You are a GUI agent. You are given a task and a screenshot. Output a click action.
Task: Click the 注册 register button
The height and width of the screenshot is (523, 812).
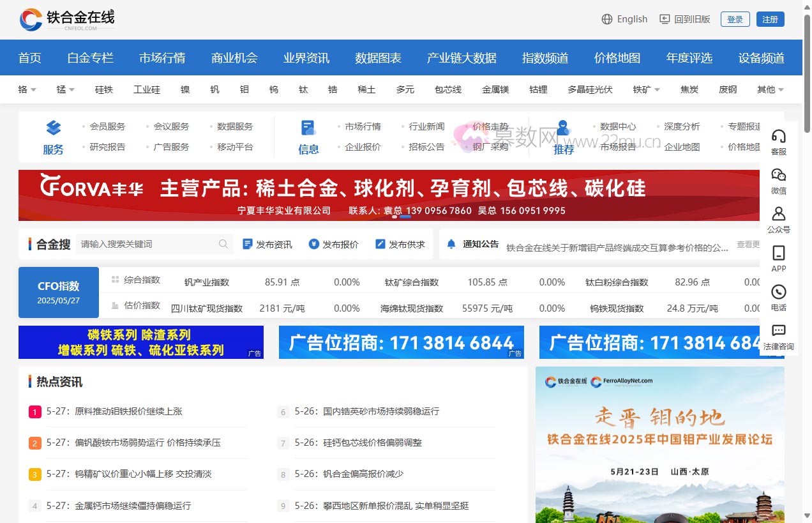coord(770,19)
